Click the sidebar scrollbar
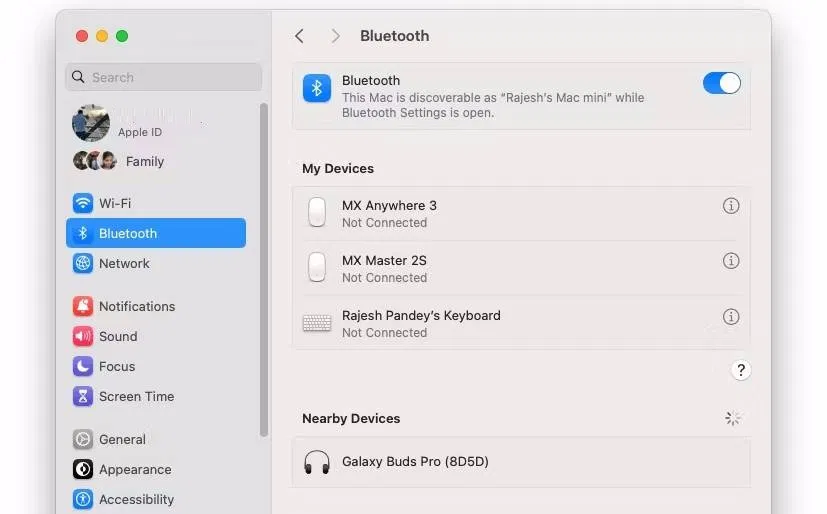 pos(264,270)
